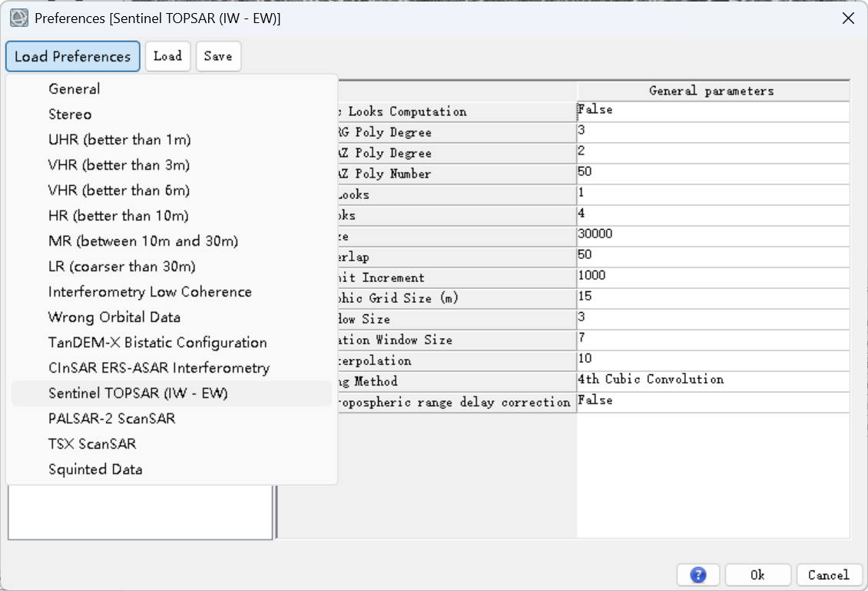Pick TanDEM-X Bistatic Configuration preset
Image resolution: width=868 pixels, height=591 pixels.
pos(171,343)
